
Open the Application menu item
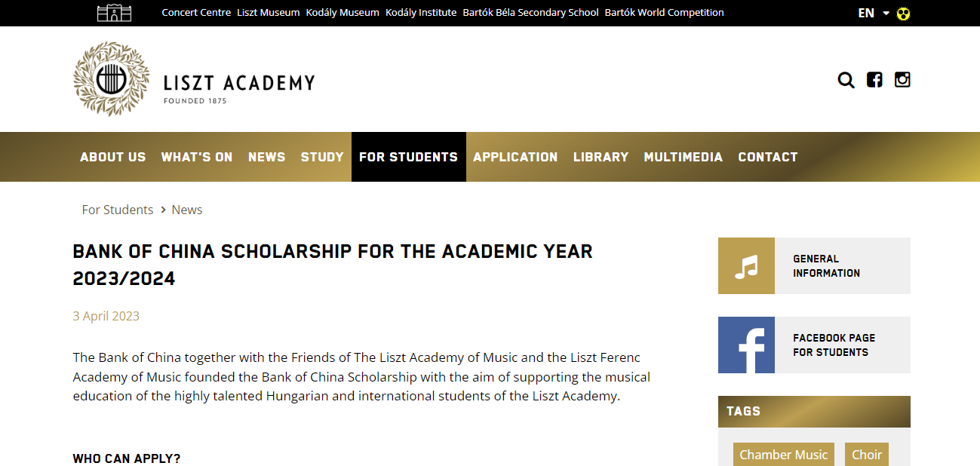click(x=515, y=157)
